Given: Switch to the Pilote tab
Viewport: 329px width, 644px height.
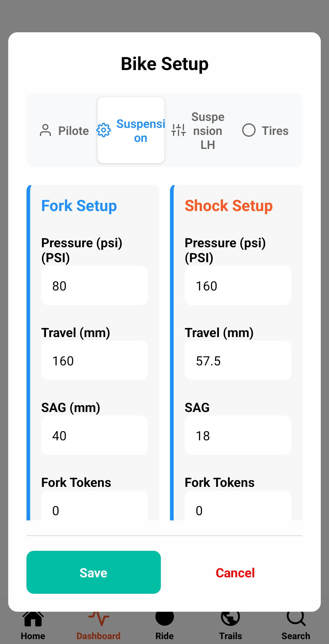Looking at the screenshot, I should click(65, 131).
